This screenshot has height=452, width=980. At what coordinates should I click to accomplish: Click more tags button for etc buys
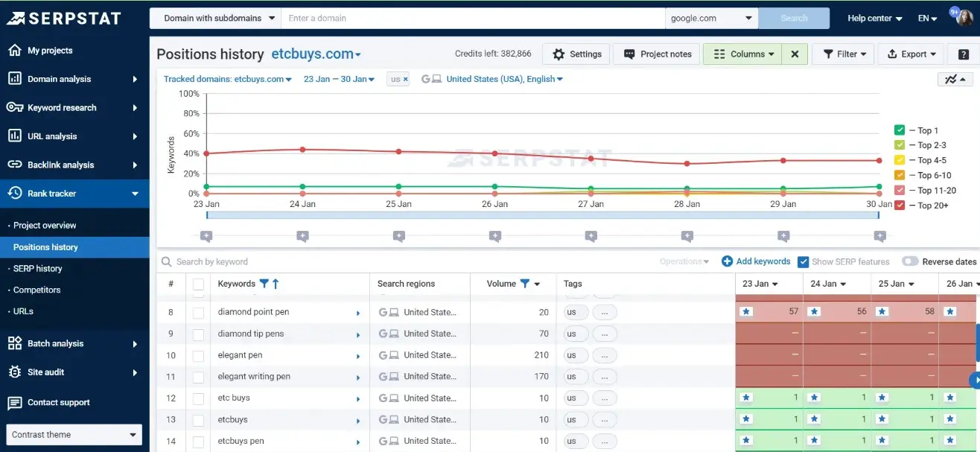pos(605,398)
